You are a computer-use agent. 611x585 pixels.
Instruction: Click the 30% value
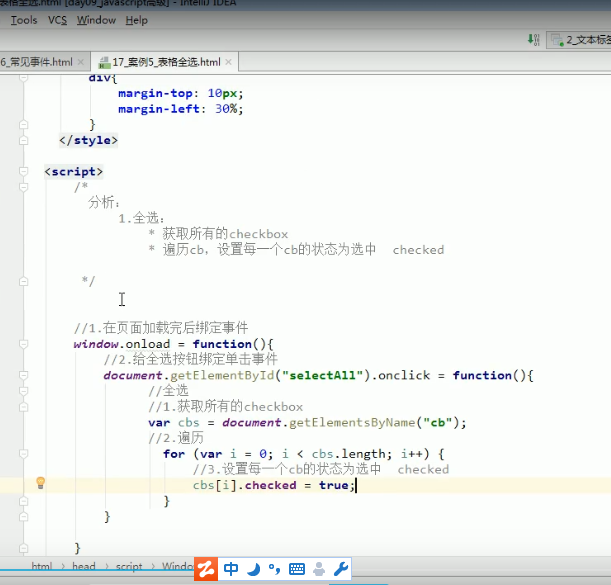click(226, 109)
